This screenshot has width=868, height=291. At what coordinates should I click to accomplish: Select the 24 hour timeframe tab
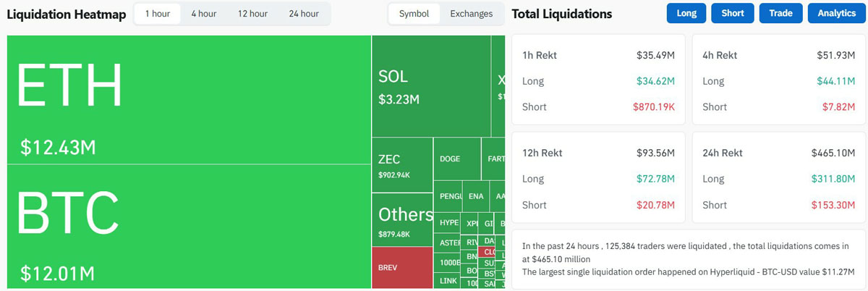[304, 14]
